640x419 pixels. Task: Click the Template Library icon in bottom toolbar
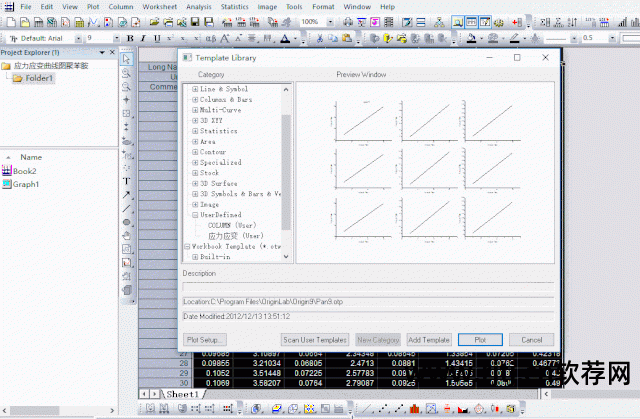point(511,408)
